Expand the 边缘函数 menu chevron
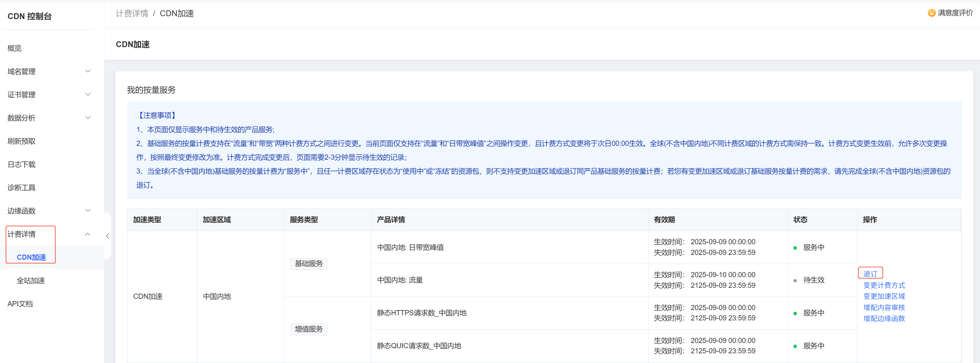980x363 pixels. click(x=88, y=210)
